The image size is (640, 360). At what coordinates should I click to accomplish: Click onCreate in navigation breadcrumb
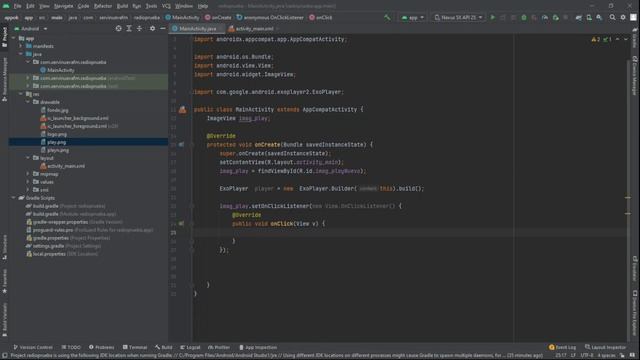point(218,18)
